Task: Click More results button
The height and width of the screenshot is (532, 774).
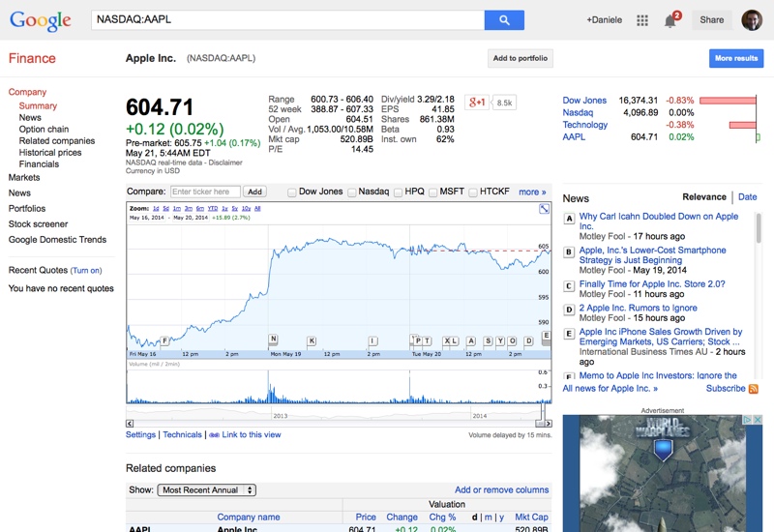Action: pyautogui.click(x=736, y=58)
